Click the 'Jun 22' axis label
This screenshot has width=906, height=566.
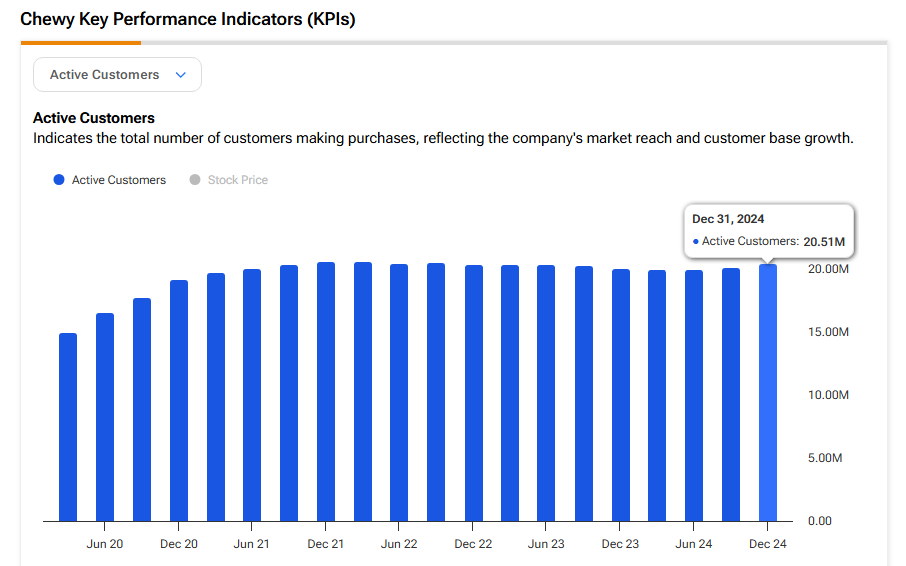[399, 544]
